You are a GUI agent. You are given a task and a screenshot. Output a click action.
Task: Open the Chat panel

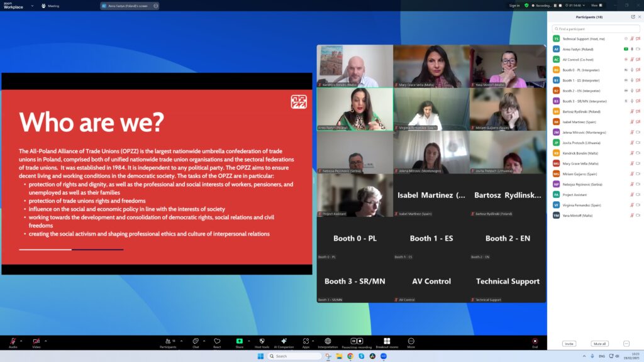coord(196,341)
